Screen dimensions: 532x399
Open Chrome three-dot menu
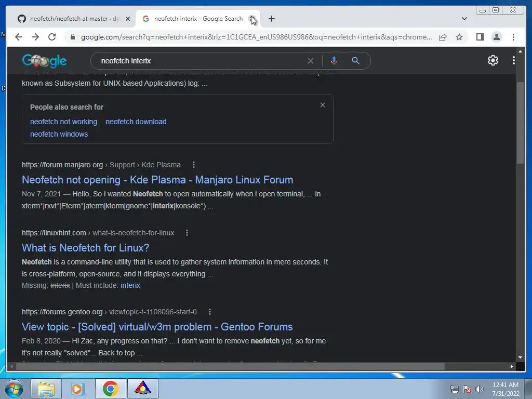(514, 37)
